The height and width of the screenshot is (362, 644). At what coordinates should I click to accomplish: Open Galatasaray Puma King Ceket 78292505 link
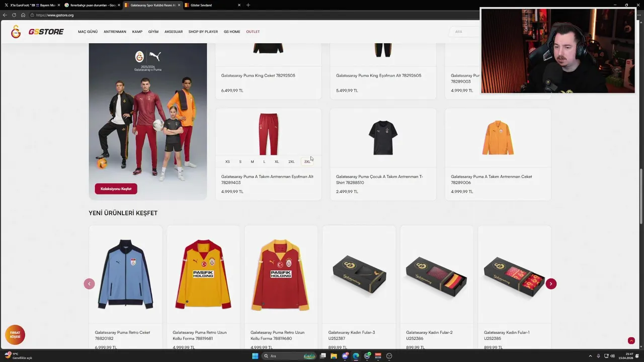[258, 75]
